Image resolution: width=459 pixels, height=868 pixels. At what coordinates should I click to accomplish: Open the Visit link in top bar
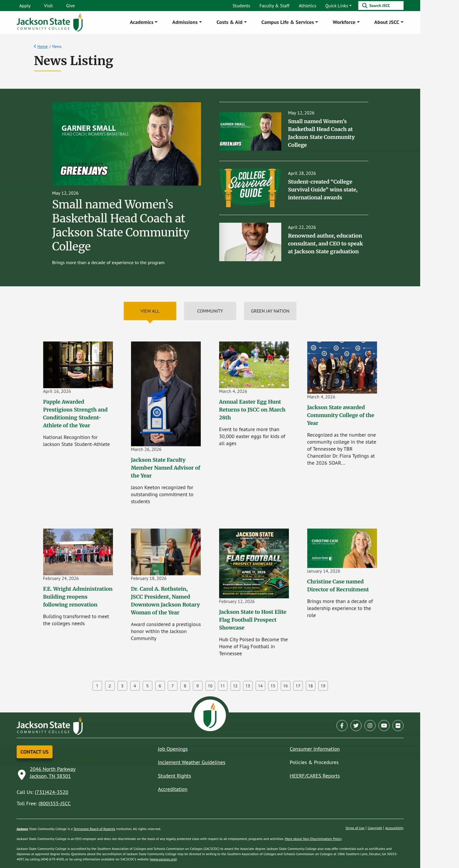click(x=48, y=6)
